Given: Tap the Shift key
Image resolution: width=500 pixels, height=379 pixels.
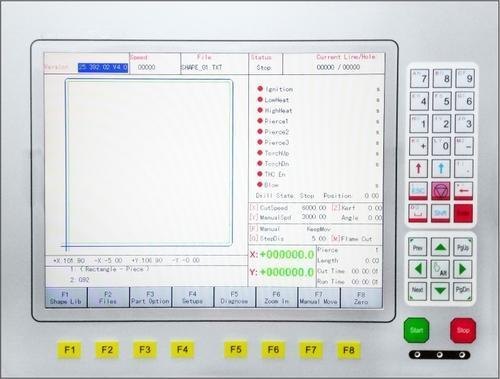Looking at the screenshot, I should coord(441,213).
